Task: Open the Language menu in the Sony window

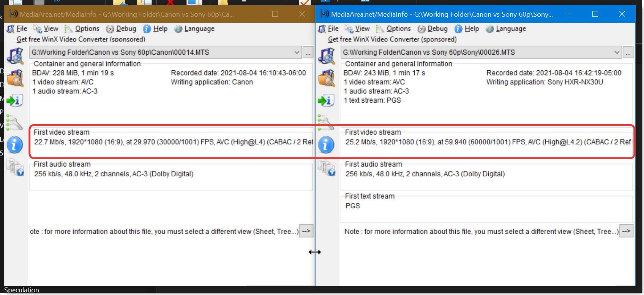Action: click(506, 29)
